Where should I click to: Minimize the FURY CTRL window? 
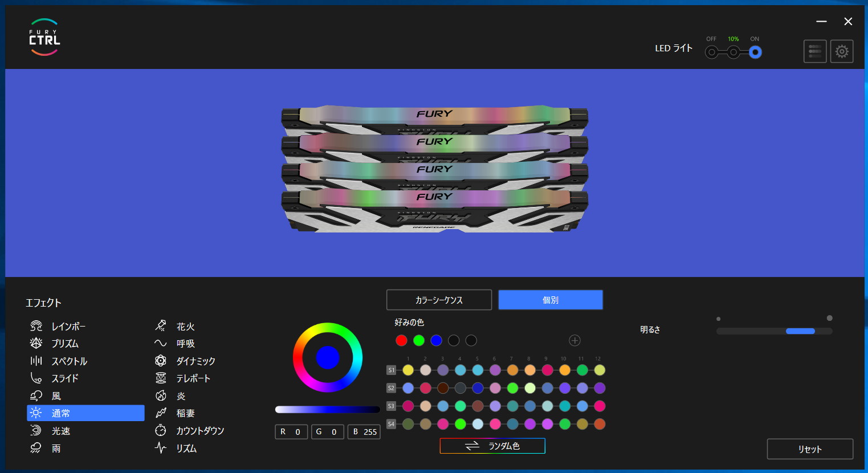[x=821, y=22]
